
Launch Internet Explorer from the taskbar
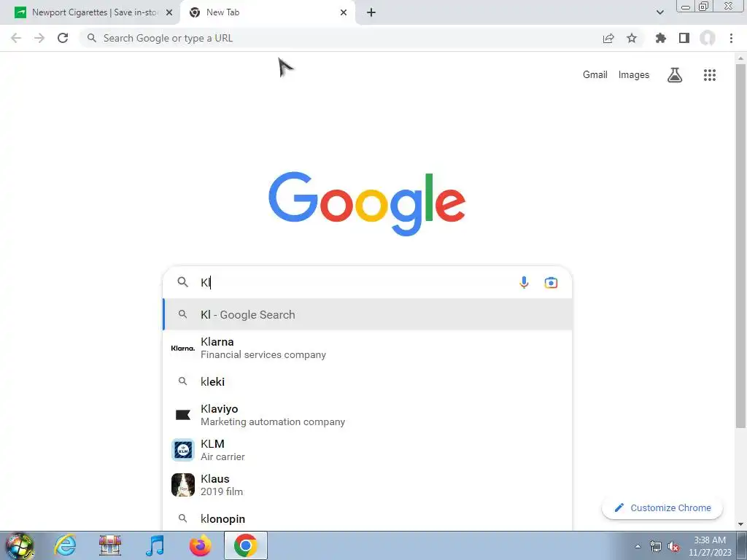click(65, 545)
